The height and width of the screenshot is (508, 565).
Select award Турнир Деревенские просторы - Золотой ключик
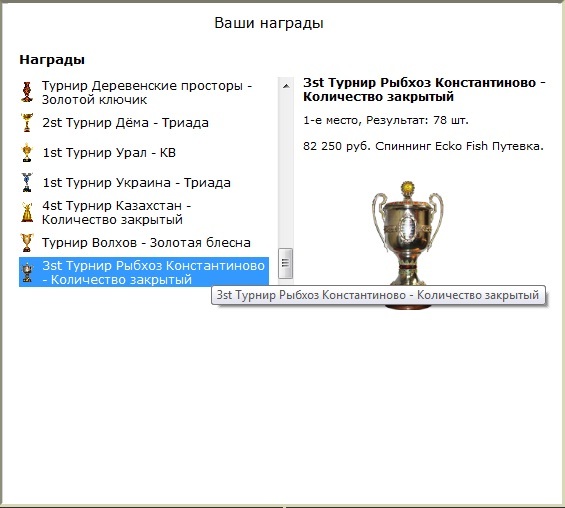tap(144, 92)
